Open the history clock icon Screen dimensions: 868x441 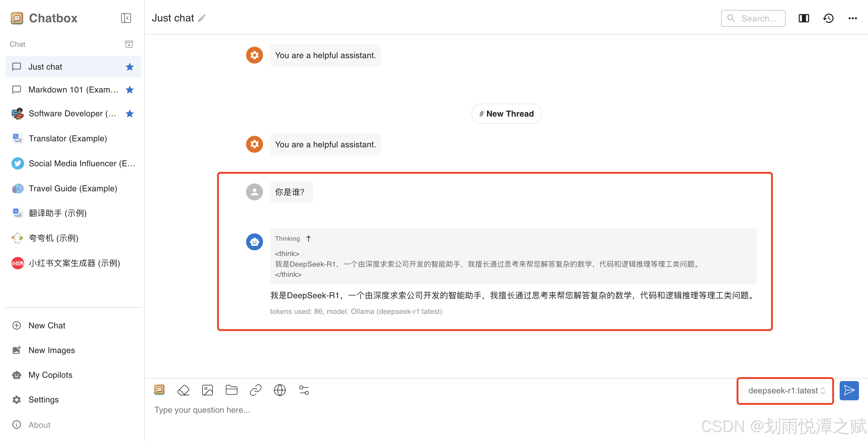coord(828,18)
